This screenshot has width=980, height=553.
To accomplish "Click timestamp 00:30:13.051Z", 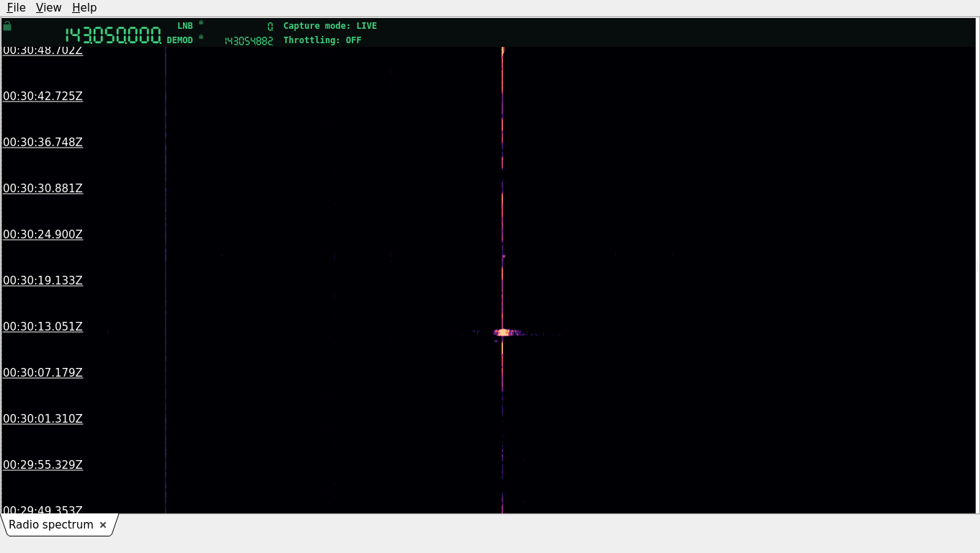I will coord(43,327).
